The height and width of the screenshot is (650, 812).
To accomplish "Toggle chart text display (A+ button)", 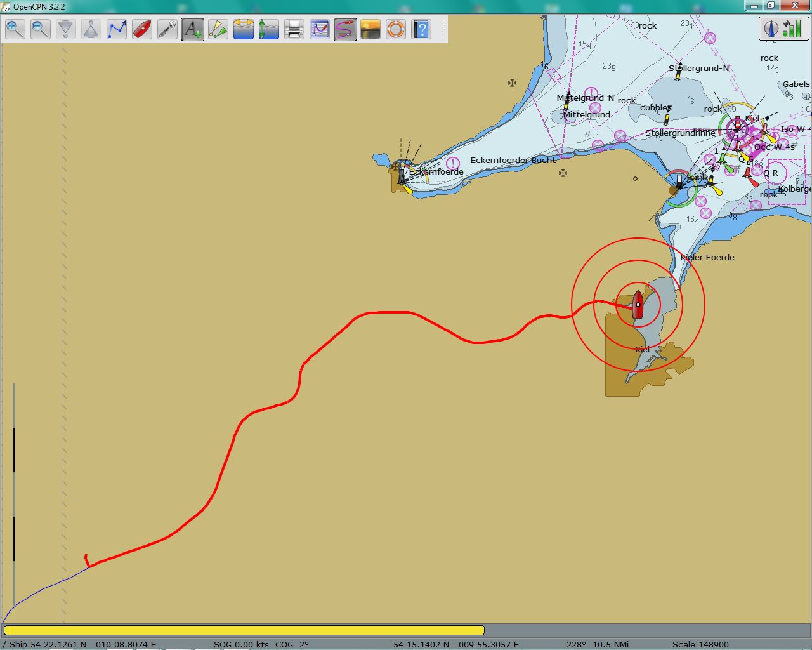I will click(x=193, y=29).
